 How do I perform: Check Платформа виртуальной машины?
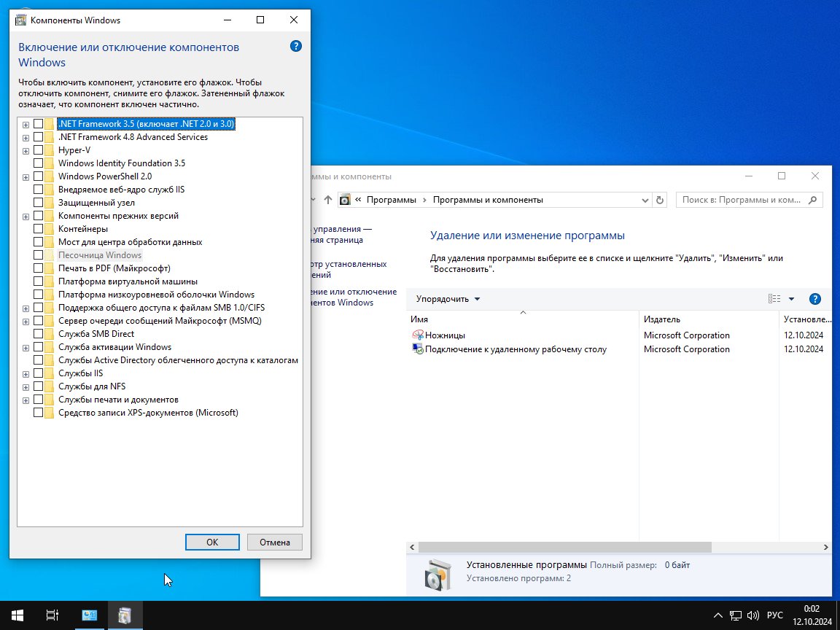click(38, 281)
